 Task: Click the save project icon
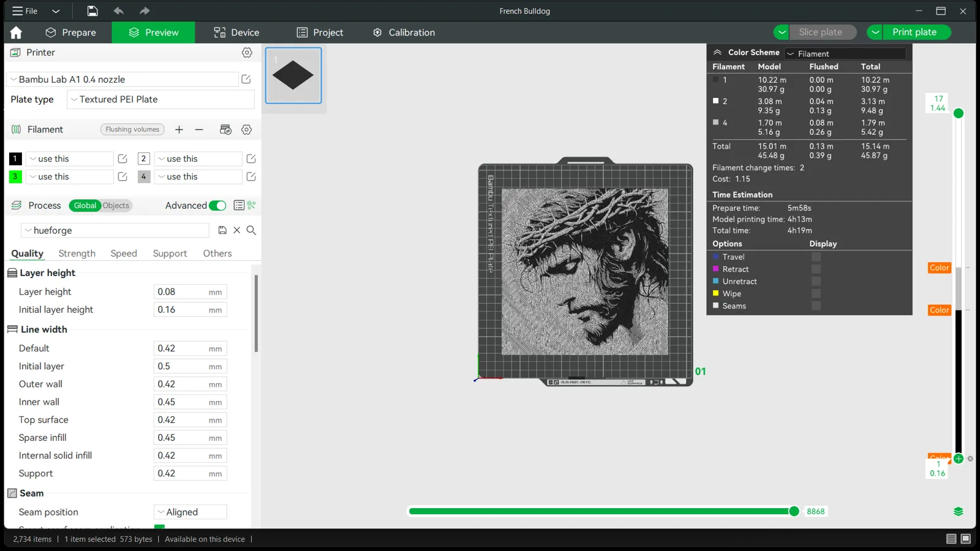(x=92, y=11)
